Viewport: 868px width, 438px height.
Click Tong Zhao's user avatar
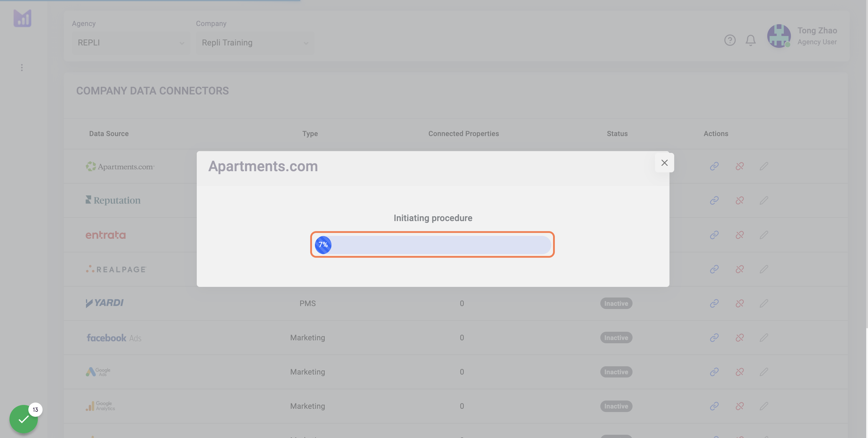pyautogui.click(x=779, y=36)
